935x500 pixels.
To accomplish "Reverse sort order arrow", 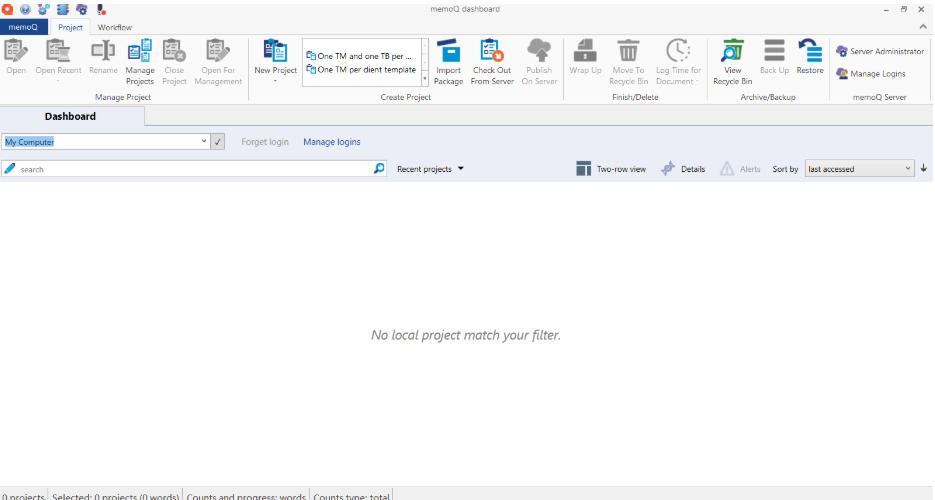I will point(924,169).
